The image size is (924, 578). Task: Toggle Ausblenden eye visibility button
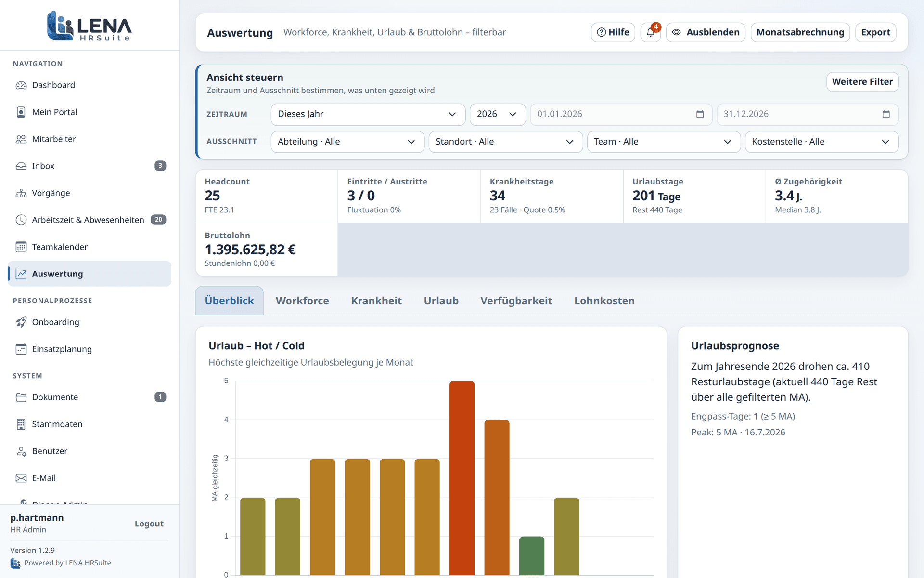click(706, 32)
